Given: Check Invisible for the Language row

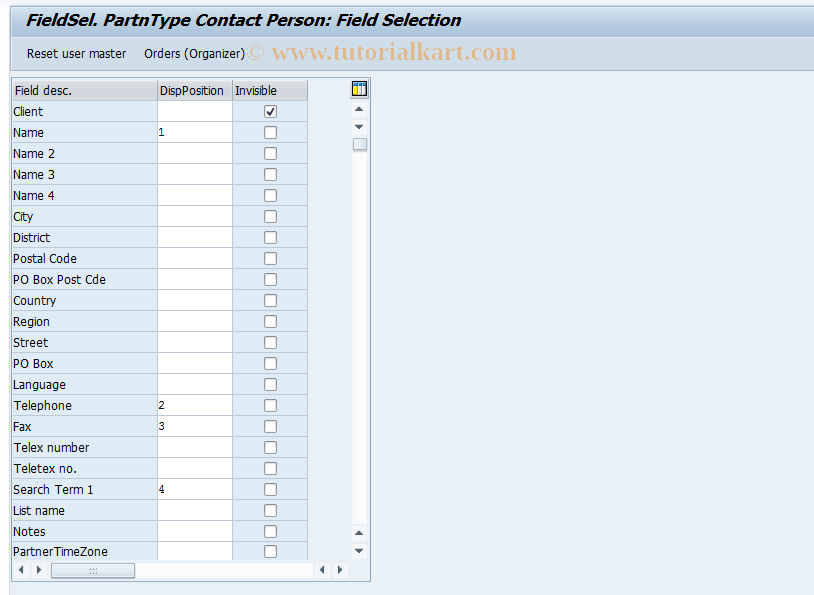Looking at the screenshot, I should 270,385.
